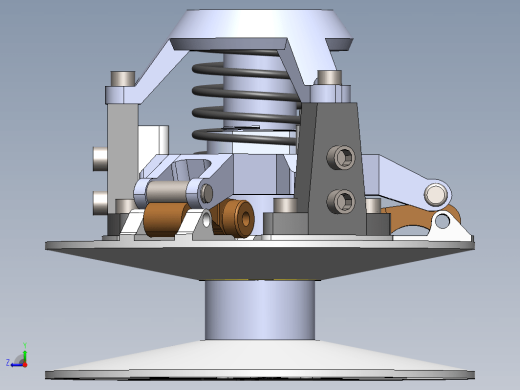The image size is (520, 390).
Task: Select the horizontal pin in left lever arm
Action: click(168, 191)
